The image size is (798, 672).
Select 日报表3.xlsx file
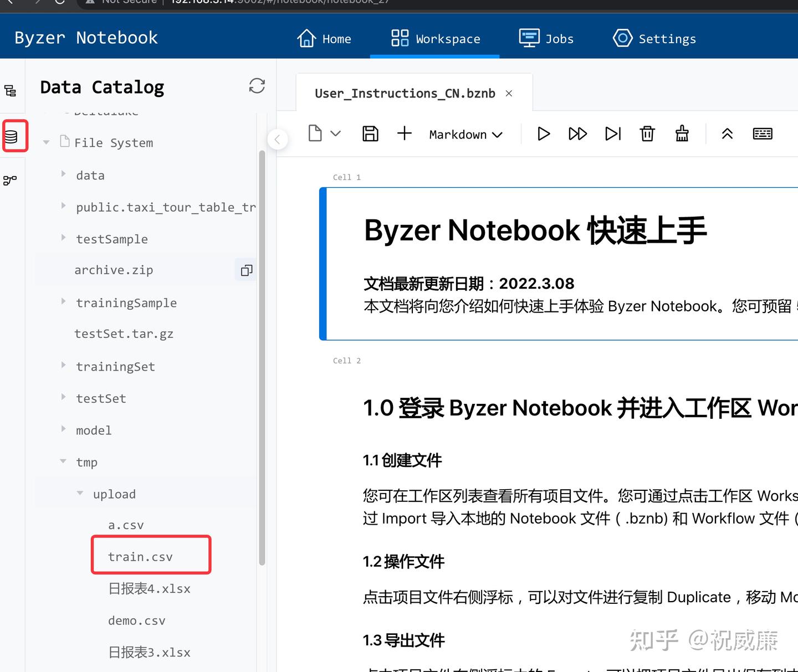[x=149, y=653]
